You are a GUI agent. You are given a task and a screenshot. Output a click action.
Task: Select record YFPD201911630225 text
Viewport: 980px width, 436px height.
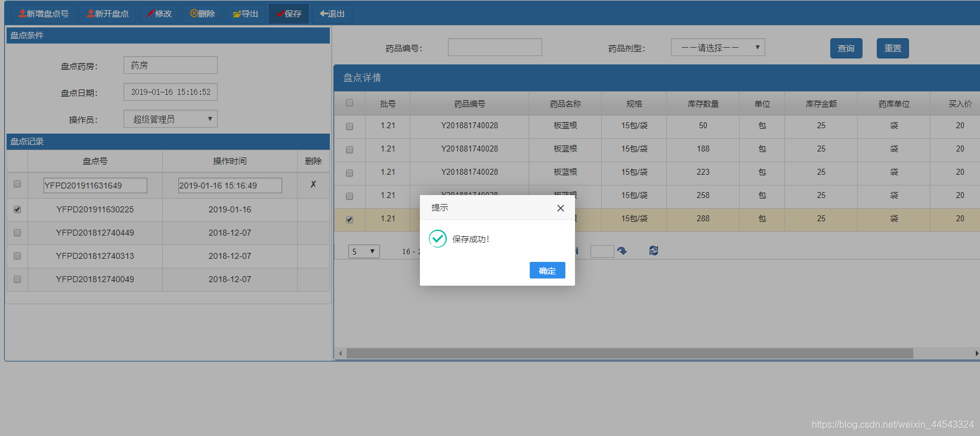[95, 209]
